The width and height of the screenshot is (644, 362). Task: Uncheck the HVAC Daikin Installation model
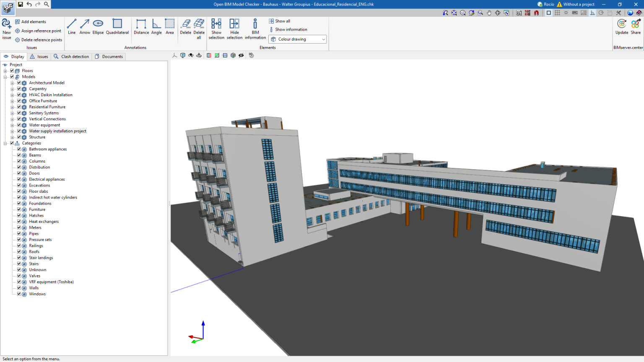pyautogui.click(x=18, y=95)
